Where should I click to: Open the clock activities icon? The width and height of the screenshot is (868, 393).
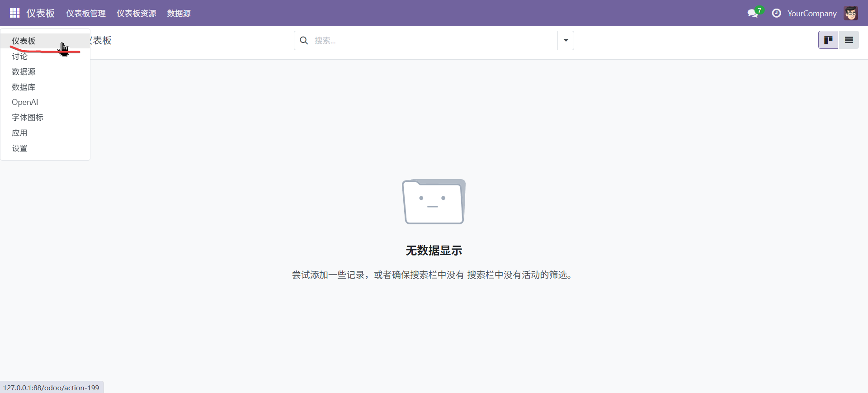click(x=776, y=13)
